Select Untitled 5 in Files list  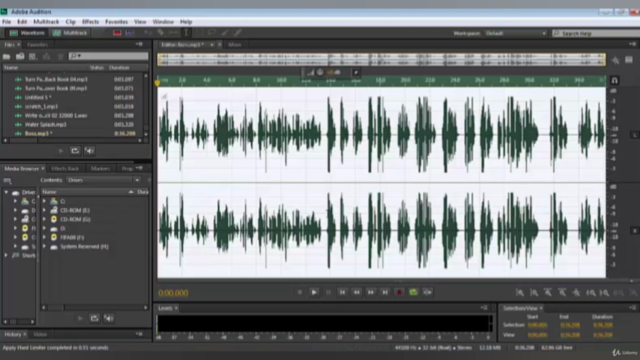tap(38, 98)
